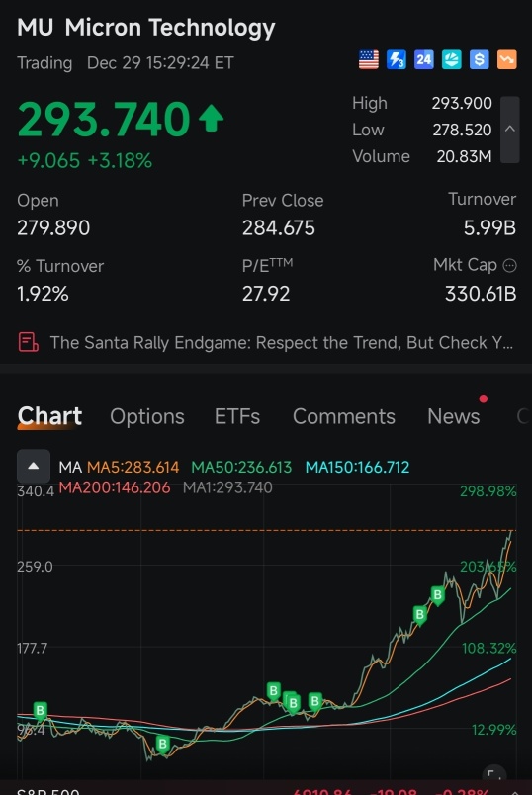Open the News tab
This screenshot has width=532, height=795.
pos(454,416)
